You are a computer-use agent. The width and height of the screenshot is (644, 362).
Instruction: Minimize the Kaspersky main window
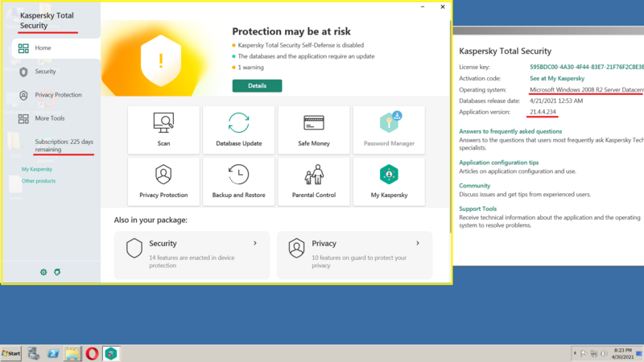(x=423, y=7)
